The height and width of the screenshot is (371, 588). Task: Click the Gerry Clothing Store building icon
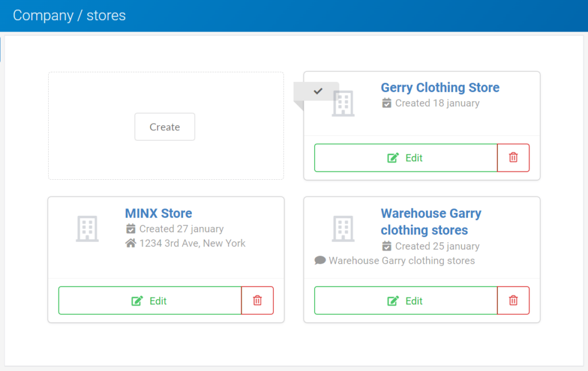[343, 103]
